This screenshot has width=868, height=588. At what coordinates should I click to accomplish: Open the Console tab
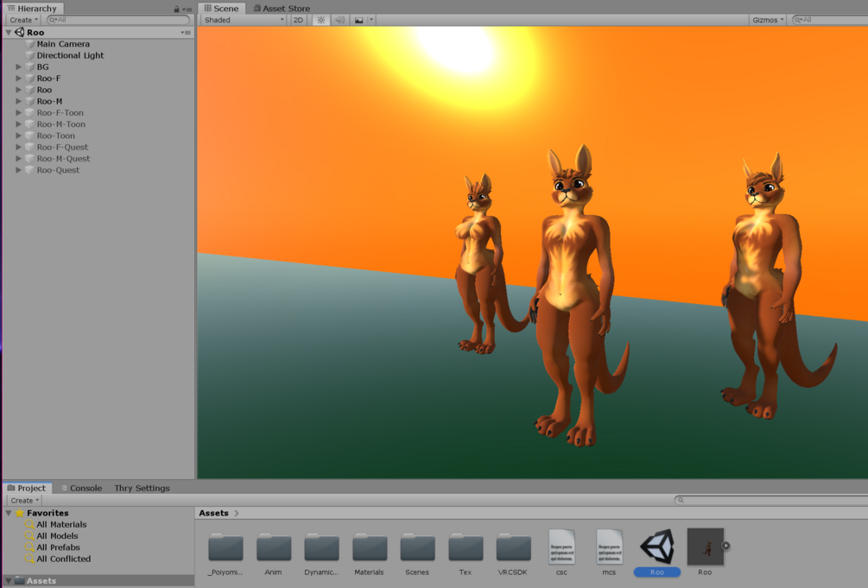(x=81, y=488)
